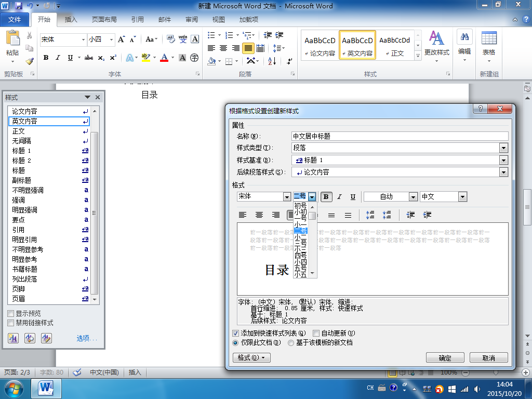Screen dimensions: 532x399
Task: Click the Shrink Font icon
Action: (x=132, y=39)
